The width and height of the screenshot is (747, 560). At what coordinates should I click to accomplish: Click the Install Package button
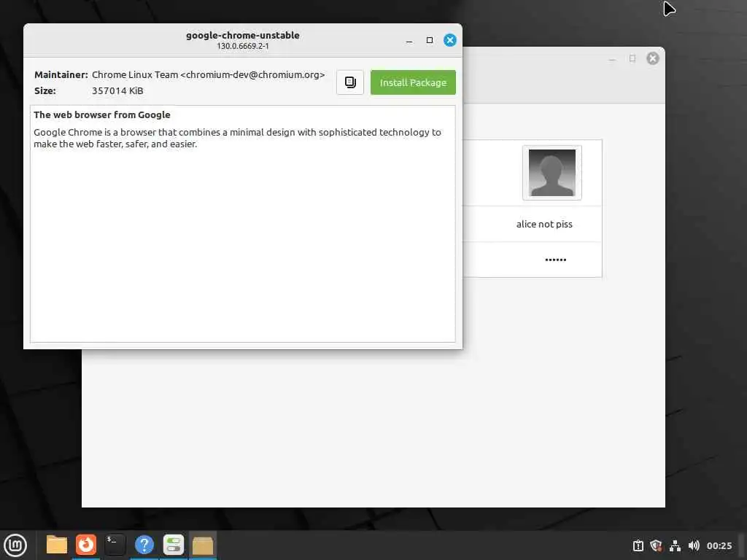[413, 82]
